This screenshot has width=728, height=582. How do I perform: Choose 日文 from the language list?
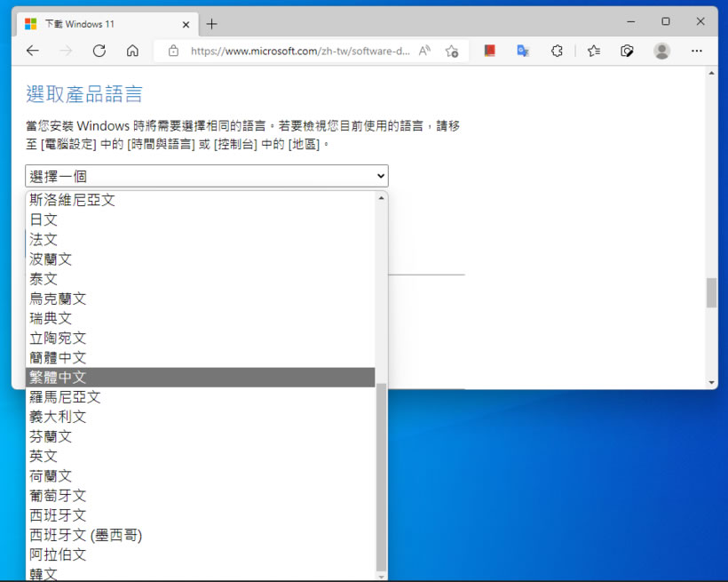(x=200, y=219)
